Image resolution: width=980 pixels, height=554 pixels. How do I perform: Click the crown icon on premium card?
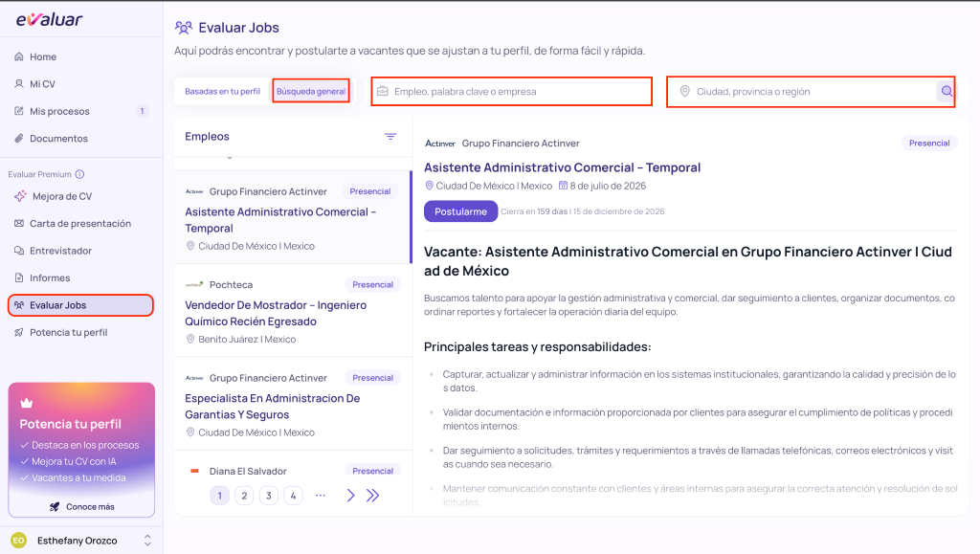[27, 403]
